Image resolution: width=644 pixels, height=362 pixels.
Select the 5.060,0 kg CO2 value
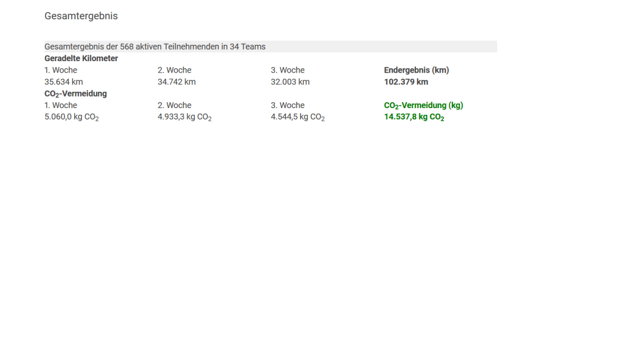[x=71, y=117]
